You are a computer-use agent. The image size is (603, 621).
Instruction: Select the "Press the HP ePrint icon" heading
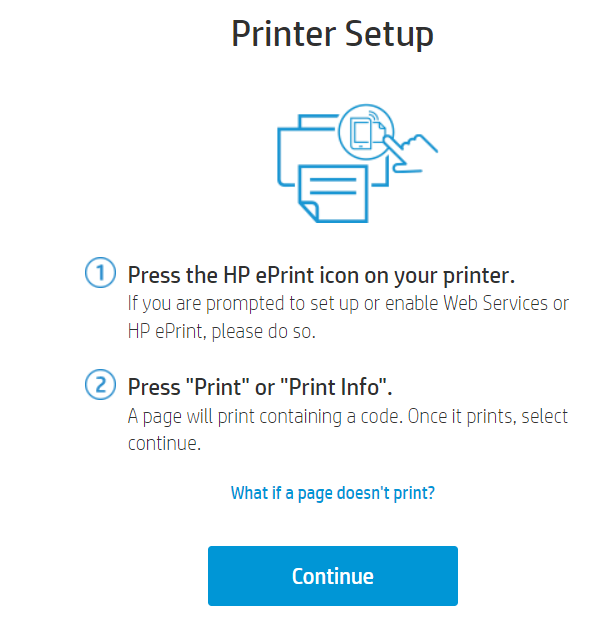[321, 274]
